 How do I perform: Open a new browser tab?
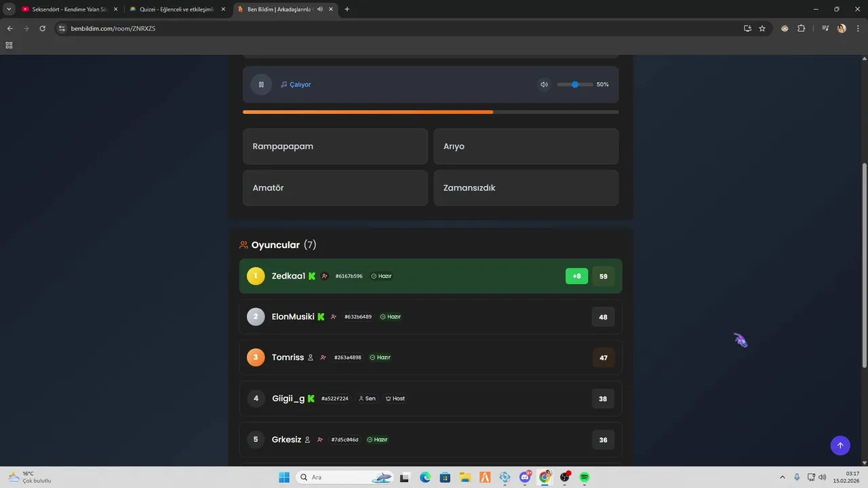(347, 9)
